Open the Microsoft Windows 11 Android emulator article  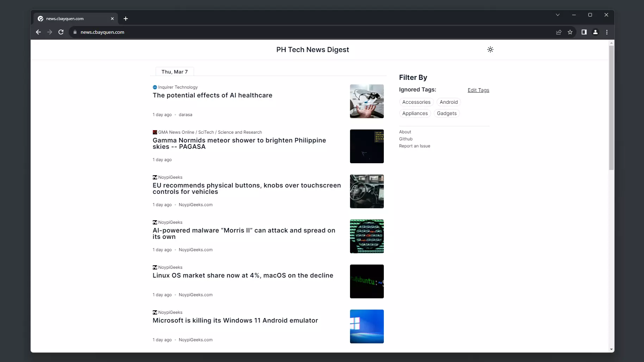click(235, 320)
